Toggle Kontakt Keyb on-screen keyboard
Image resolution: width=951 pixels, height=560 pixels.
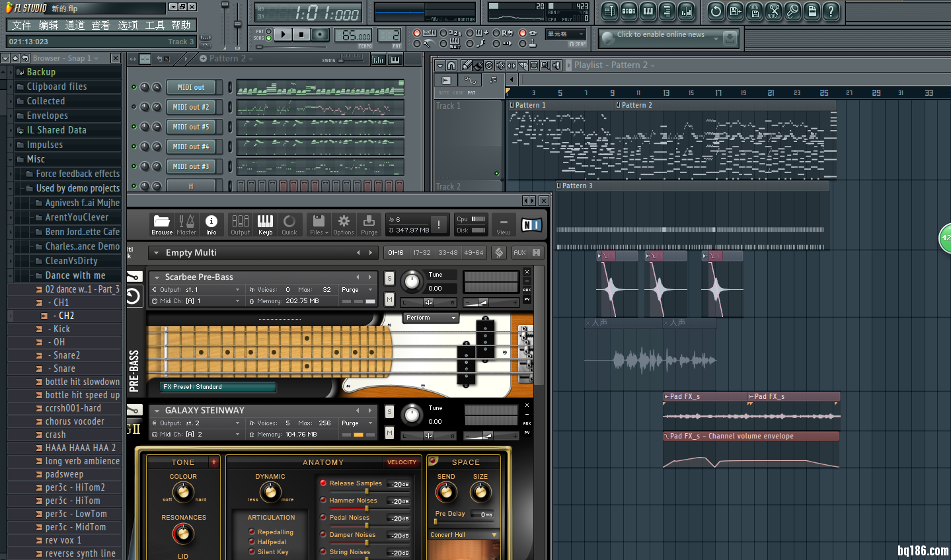(265, 225)
